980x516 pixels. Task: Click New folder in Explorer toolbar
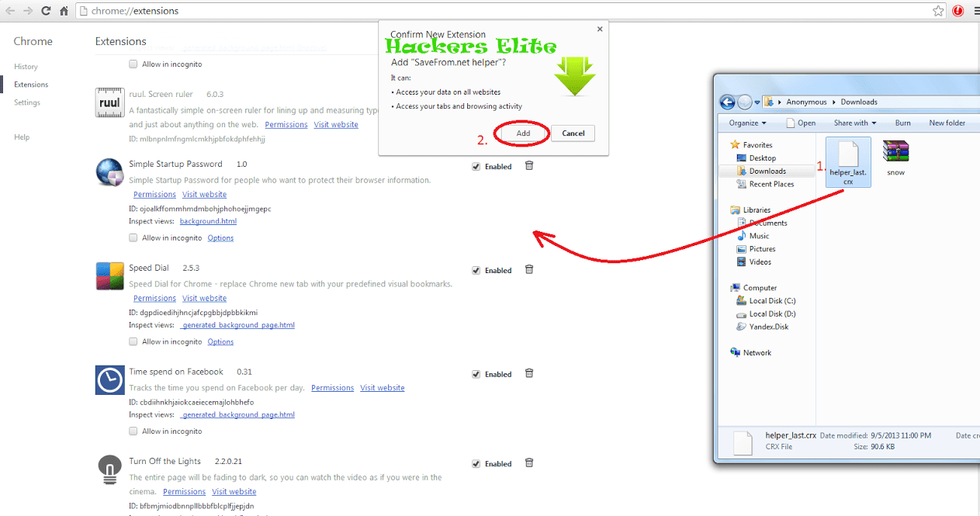(x=947, y=123)
